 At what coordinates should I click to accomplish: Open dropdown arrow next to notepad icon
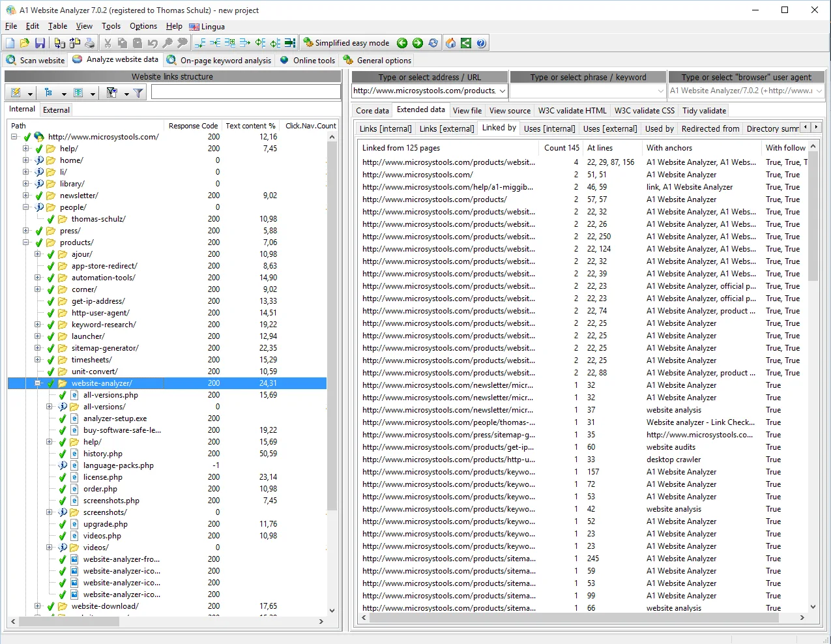[31, 94]
